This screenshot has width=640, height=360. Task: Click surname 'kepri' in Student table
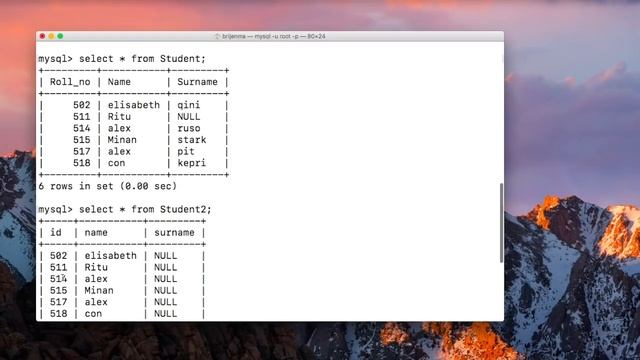(x=192, y=163)
